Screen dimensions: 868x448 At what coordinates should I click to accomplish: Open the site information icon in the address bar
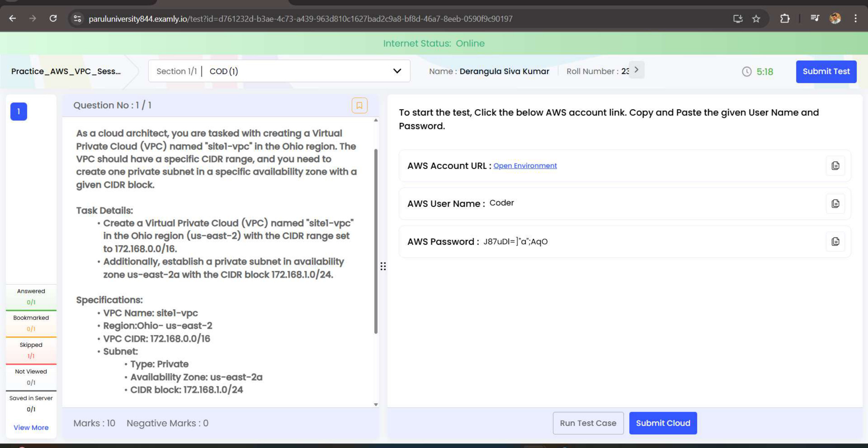(77, 18)
